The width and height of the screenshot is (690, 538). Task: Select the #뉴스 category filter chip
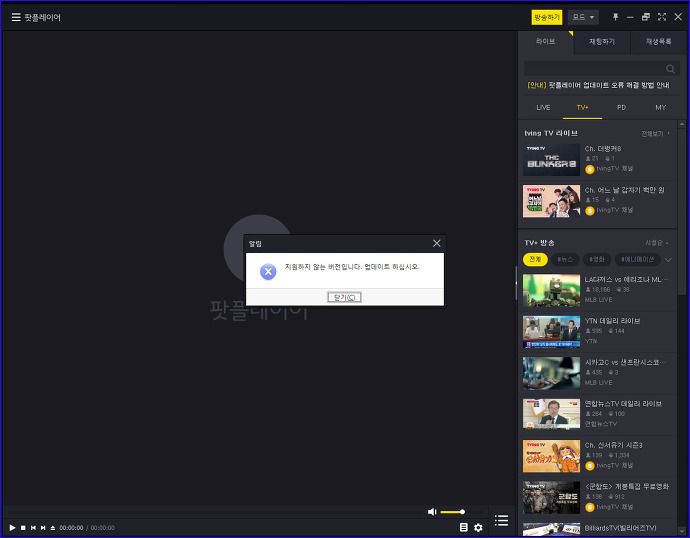click(x=565, y=260)
